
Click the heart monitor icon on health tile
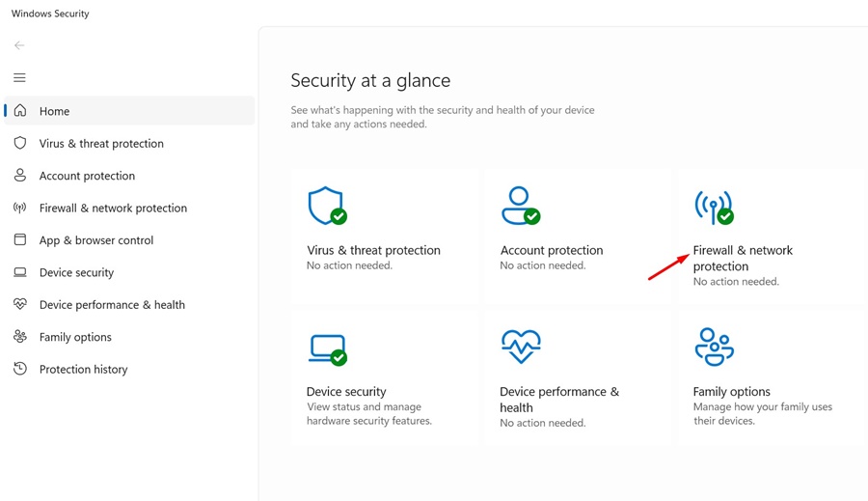click(x=520, y=347)
